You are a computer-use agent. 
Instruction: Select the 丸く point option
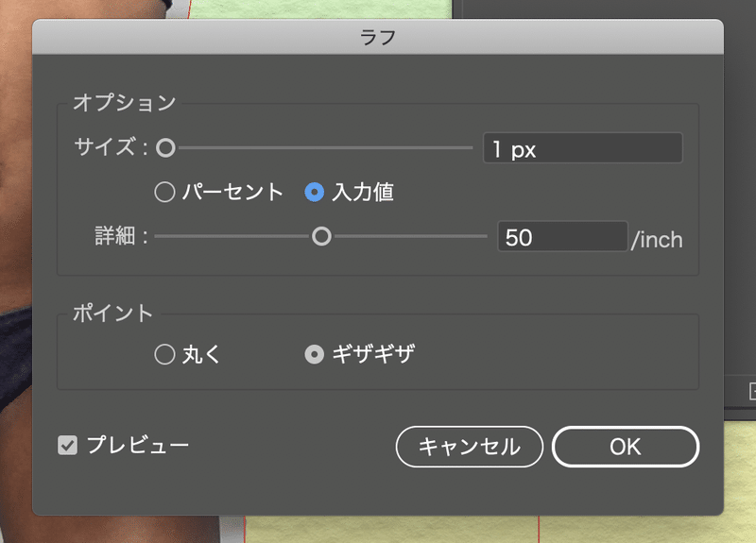pos(164,354)
